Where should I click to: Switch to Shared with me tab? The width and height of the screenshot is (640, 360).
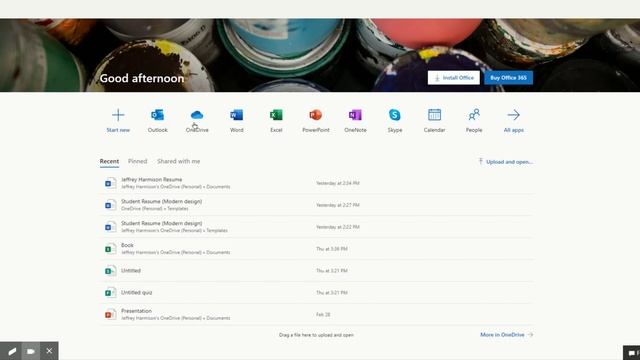pyautogui.click(x=178, y=161)
